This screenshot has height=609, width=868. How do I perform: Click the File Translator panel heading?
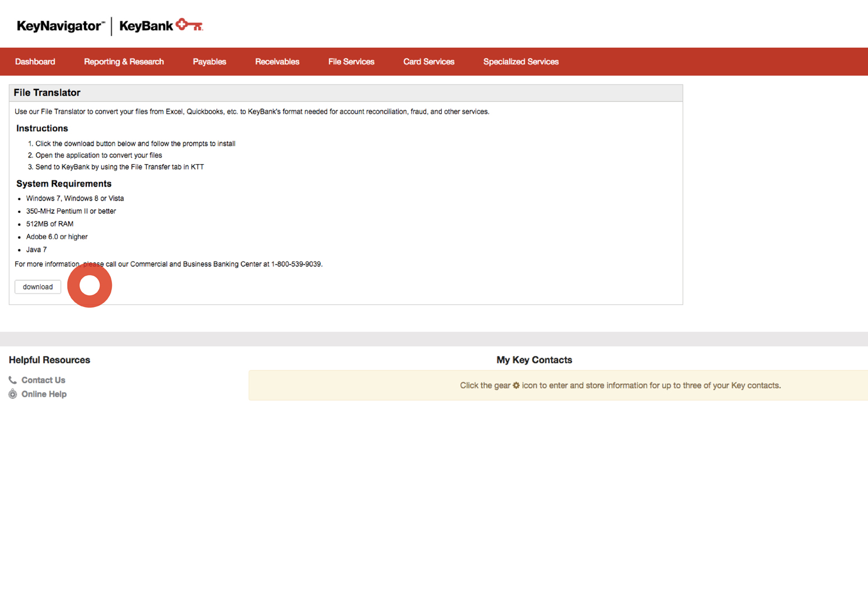(47, 92)
